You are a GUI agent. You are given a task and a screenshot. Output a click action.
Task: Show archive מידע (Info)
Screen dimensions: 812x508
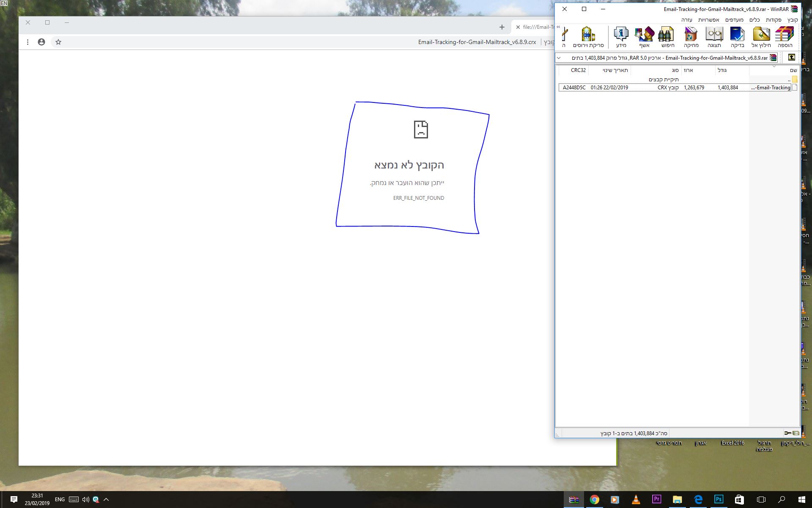pyautogui.click(x=621, y=37)
